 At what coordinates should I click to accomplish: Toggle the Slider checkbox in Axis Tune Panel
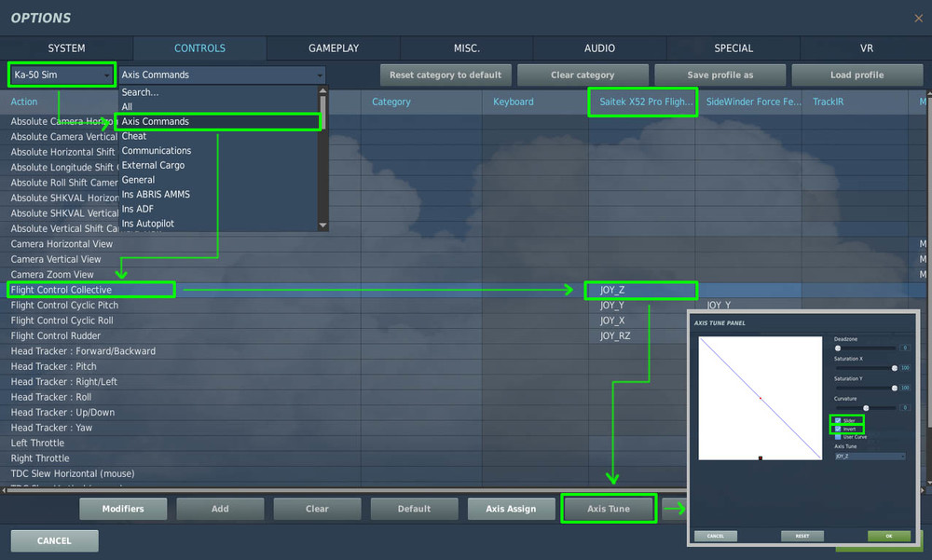838,420
